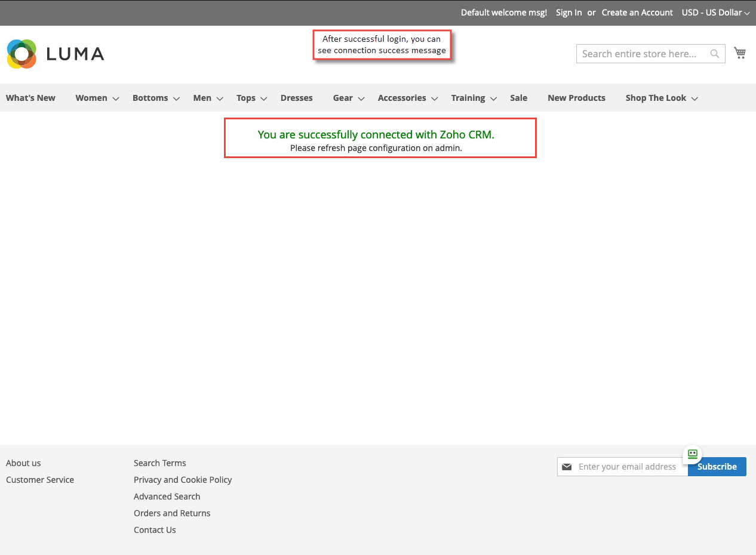Select the Gear navigation label

coord(343,98)
